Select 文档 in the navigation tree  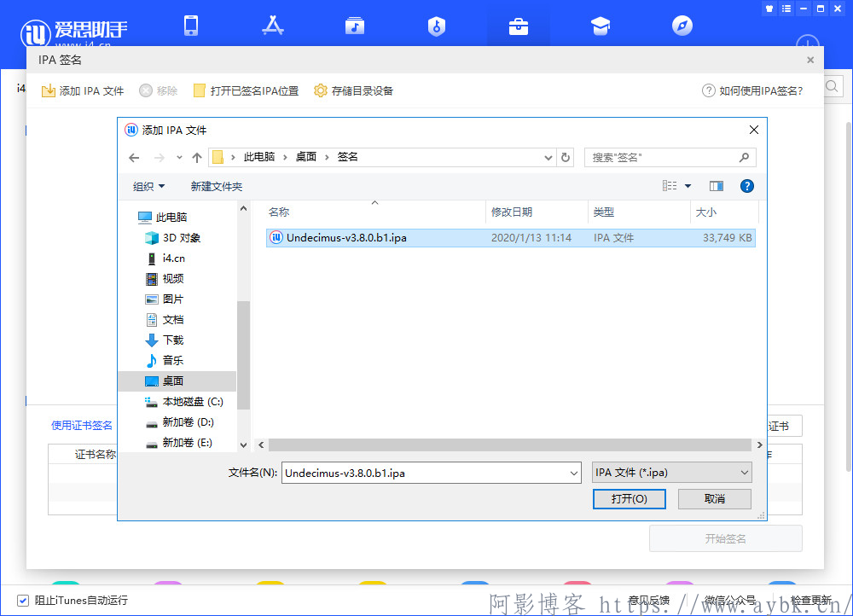click(165, 320)
